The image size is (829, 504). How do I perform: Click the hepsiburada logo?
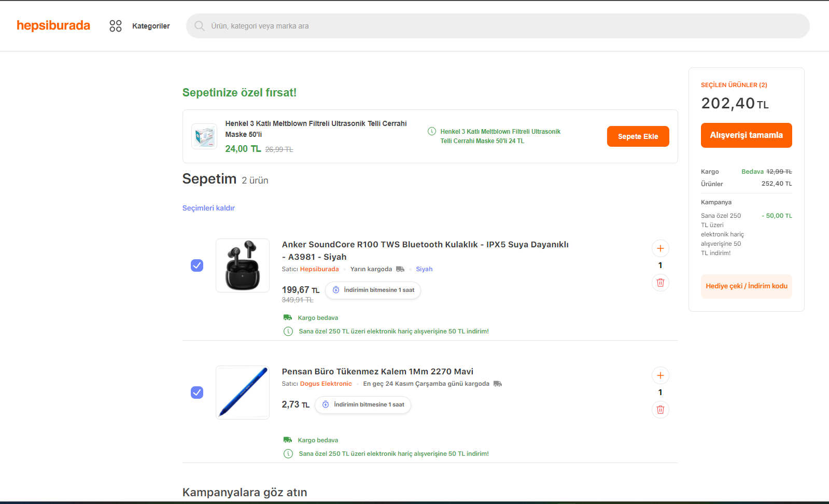(x=53, y=25)
